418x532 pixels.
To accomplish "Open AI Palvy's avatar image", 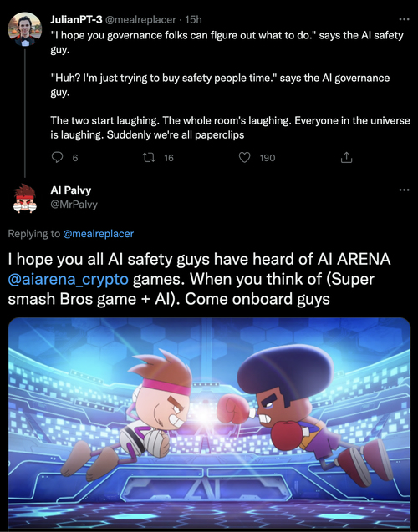I will tap(25, 199).
